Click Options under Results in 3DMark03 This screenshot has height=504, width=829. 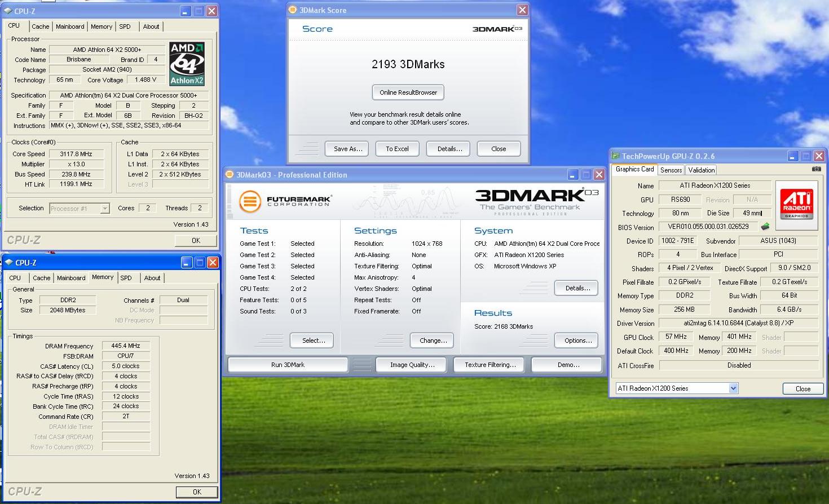[x=577, y=341]
